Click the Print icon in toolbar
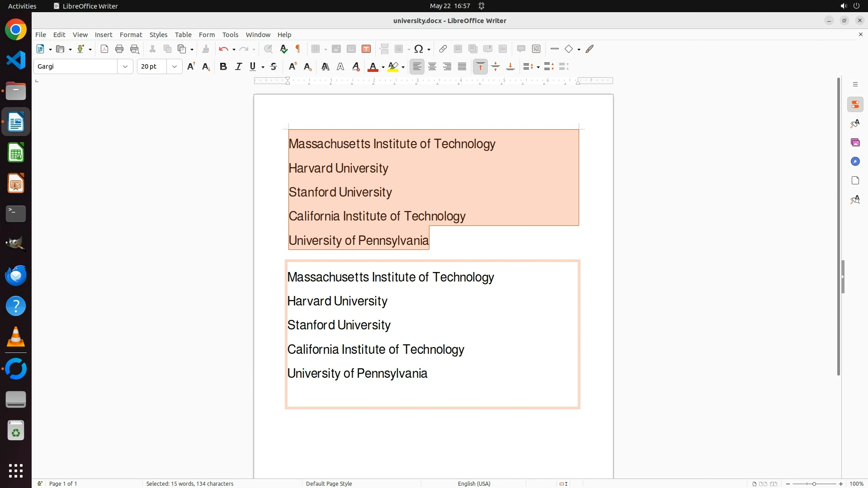868x488 pixels. (x=119, y=49)
